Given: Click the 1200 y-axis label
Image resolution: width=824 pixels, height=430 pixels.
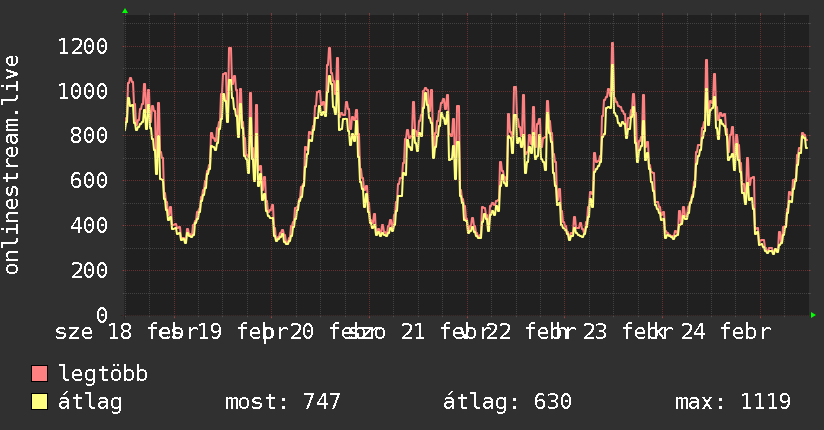Looking at the screenshot, I should pyautogui.click(x=83, y=46).
